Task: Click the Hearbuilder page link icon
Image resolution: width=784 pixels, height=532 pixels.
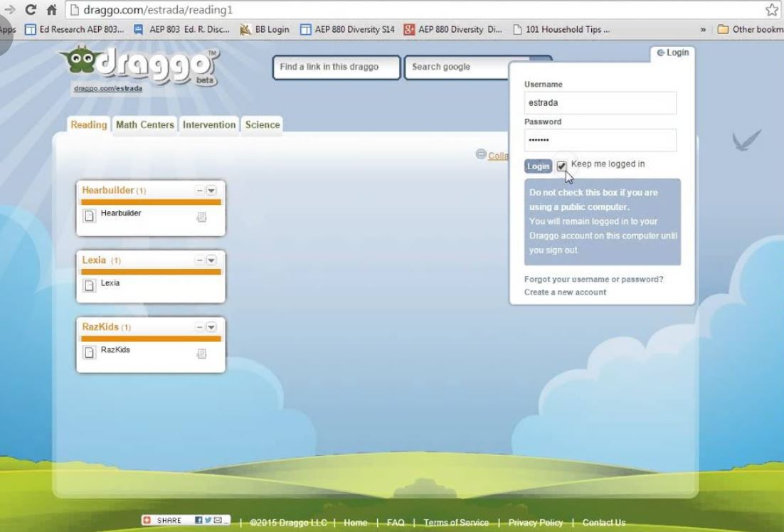Action: (90, 216)
